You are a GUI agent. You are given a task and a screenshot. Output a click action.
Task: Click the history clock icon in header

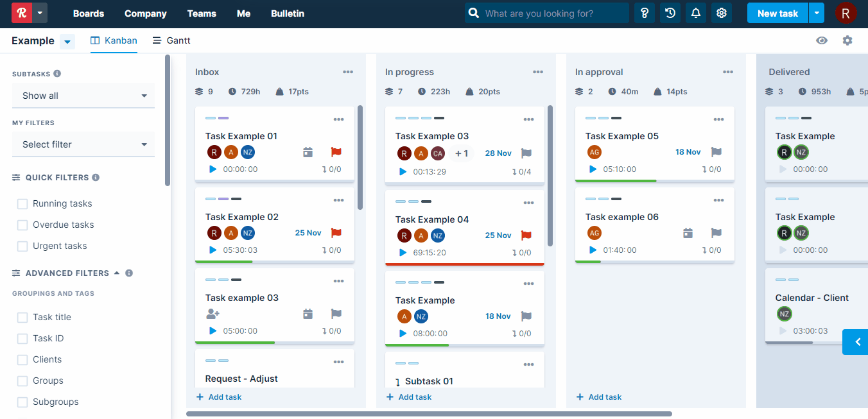(x=670, y=13)
